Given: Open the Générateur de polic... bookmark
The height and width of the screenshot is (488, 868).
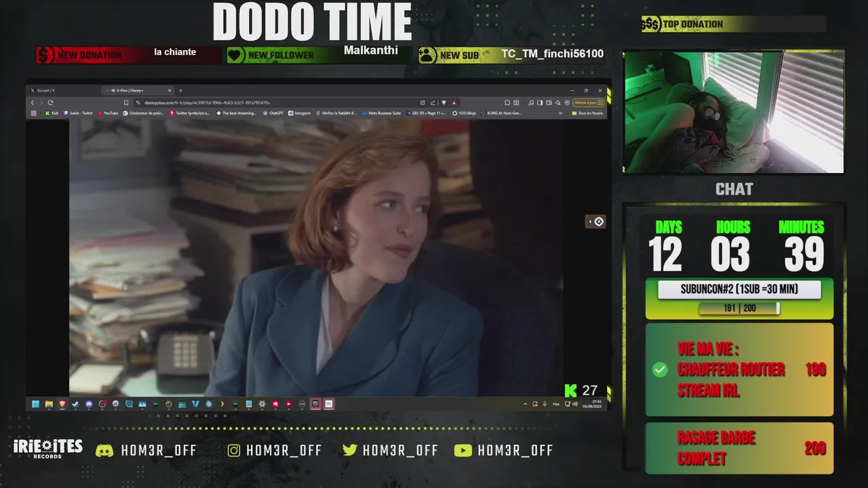Looking at the screenshot, I should pyautogui.click(x=144, y=113).
